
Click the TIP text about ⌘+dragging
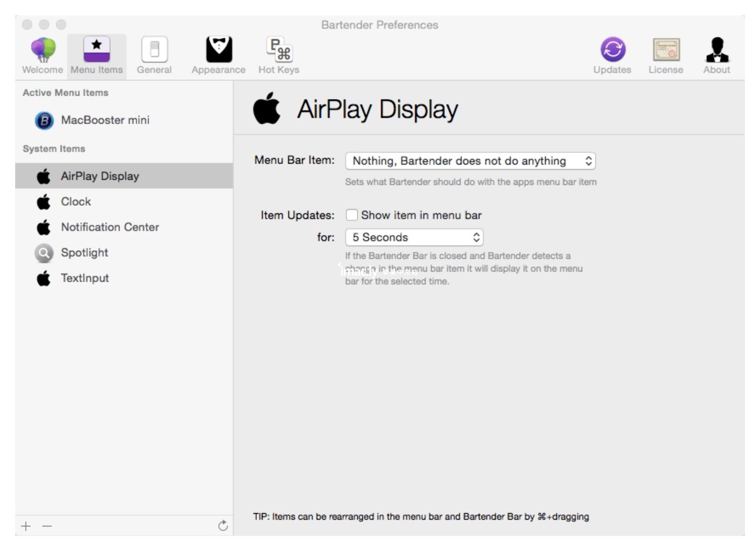[x=421, y=517]
